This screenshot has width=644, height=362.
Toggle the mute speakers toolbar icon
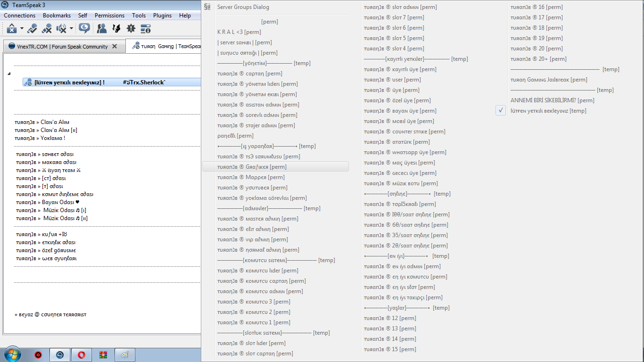click(61, 29)
